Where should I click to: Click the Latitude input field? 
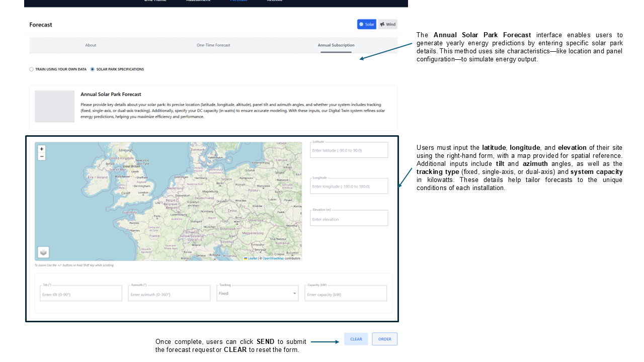point(349,150)
